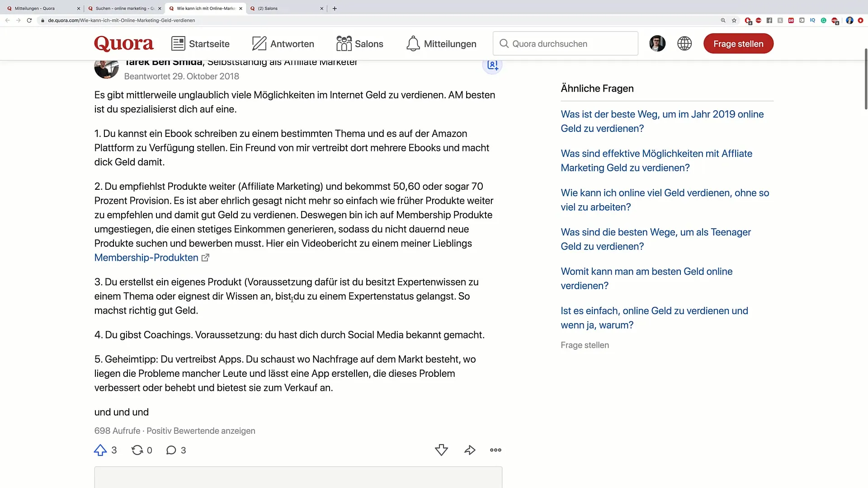Open the Membership-Produkten link
Image resolution: width=868 pixels, height=488 pixels.
(151, 258)
